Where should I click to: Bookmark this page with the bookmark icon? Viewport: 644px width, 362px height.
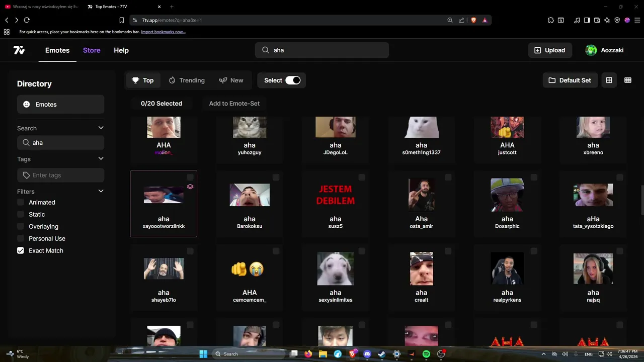click(122, 20)
